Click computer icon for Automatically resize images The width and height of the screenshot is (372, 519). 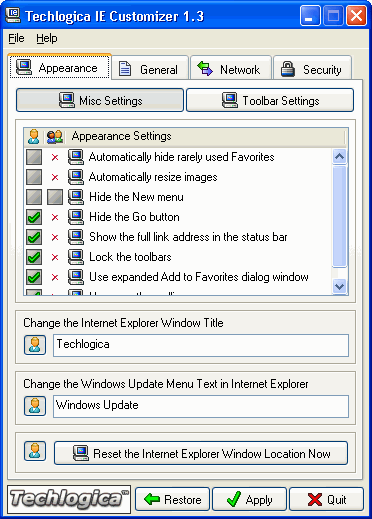pyautogui.click(x=76, y=177)
